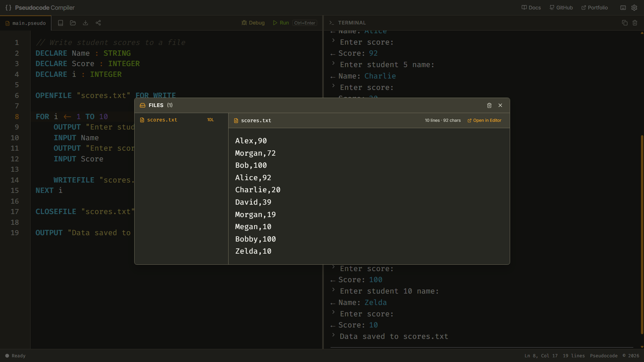The height and width of the screenshot is (362, 644).
Task: Click 'Pseudocode' language in status bar
Action: (604, 356)
